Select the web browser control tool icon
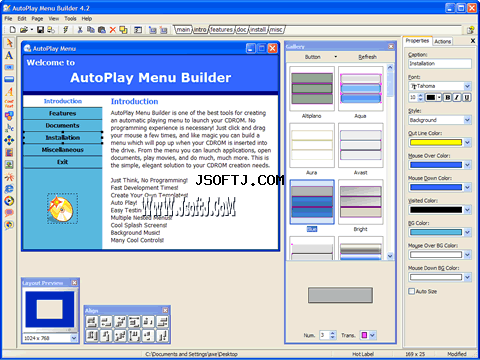Image resolution: width=480 pixels, height=360 pixels. (x=9, y=189)
